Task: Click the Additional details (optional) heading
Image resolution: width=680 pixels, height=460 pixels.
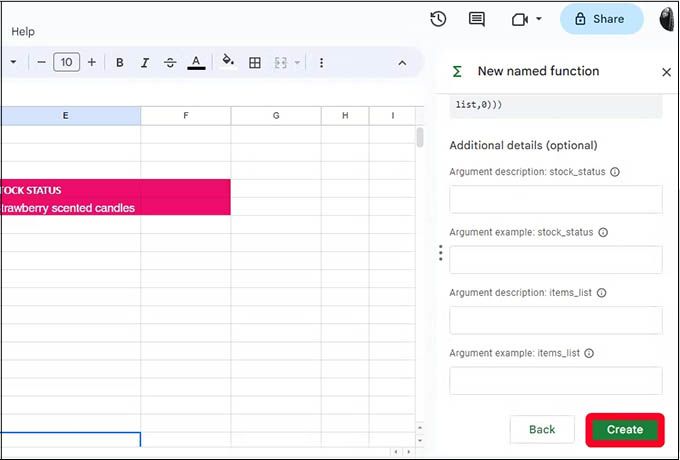Action: pos(523,145)
